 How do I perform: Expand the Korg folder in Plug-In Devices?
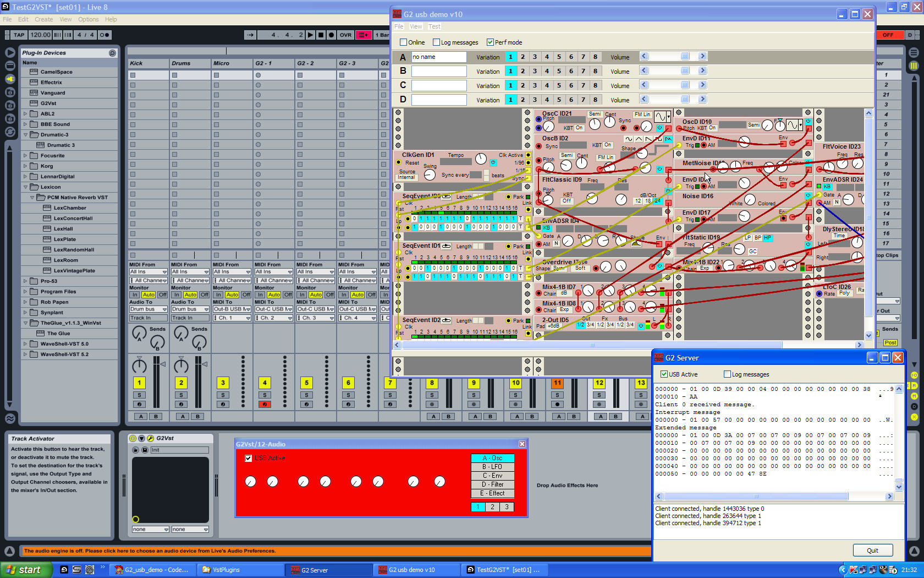pos(25,166)
